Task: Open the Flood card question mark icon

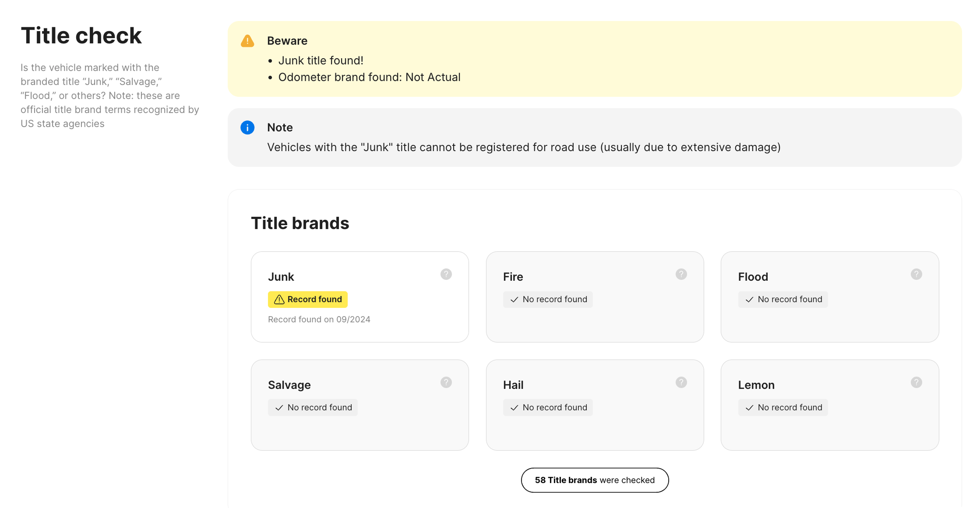Action: click(916, 274)
